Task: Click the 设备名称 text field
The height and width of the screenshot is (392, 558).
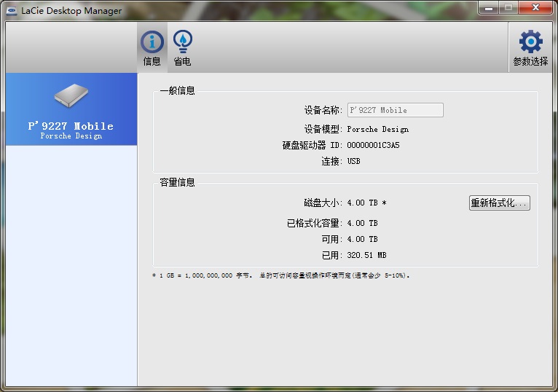Action: tap(395, 110)
